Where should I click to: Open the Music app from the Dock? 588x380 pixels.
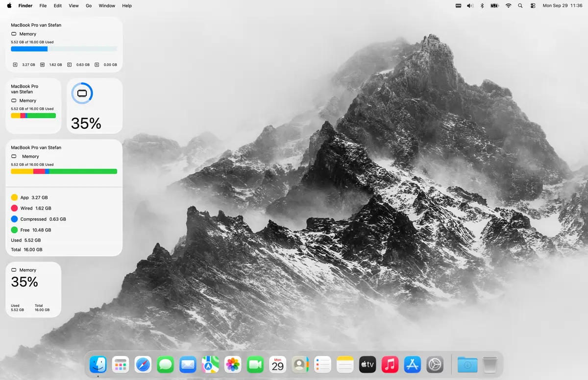click(x=390, y=364)
